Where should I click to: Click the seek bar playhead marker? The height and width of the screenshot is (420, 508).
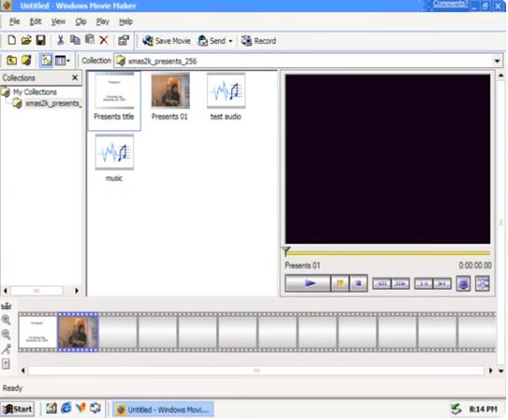tap(286, 251)
